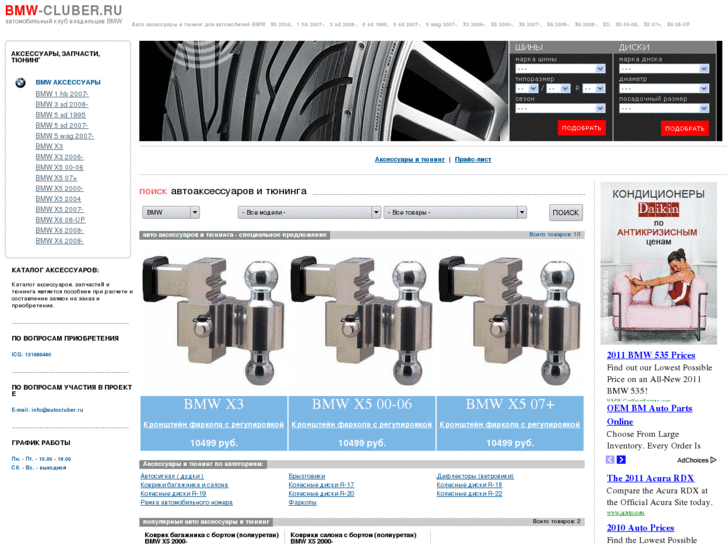Go to next ad with right arrow
The width and height of the screenshot is (727, 545).
[x=621, y=460]
